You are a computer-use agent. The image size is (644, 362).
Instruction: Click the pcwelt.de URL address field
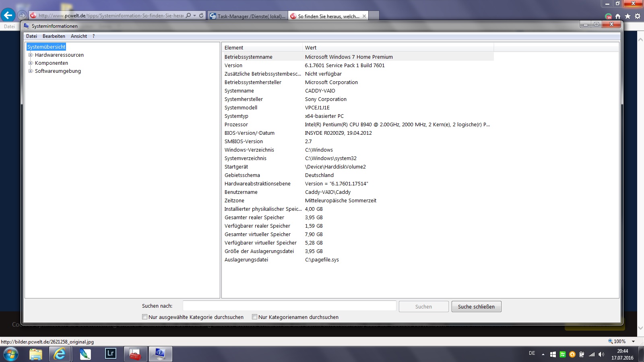click(x=111, y=16)
